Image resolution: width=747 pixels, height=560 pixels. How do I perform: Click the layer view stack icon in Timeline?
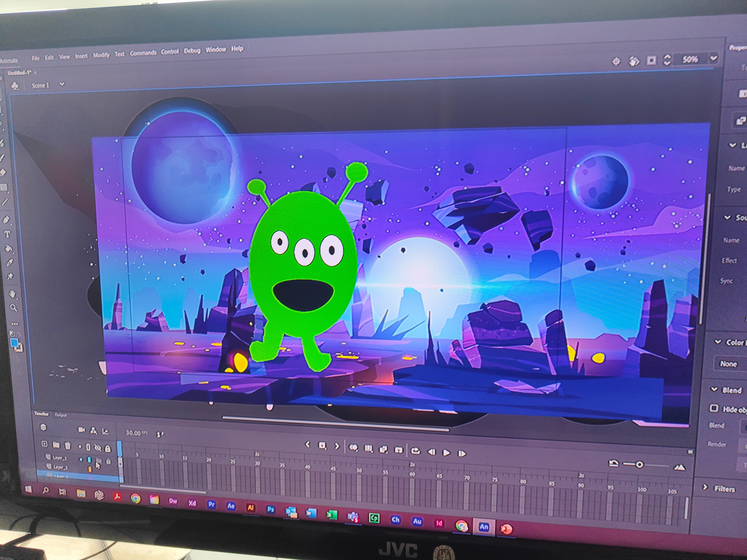tap(43, 427)
